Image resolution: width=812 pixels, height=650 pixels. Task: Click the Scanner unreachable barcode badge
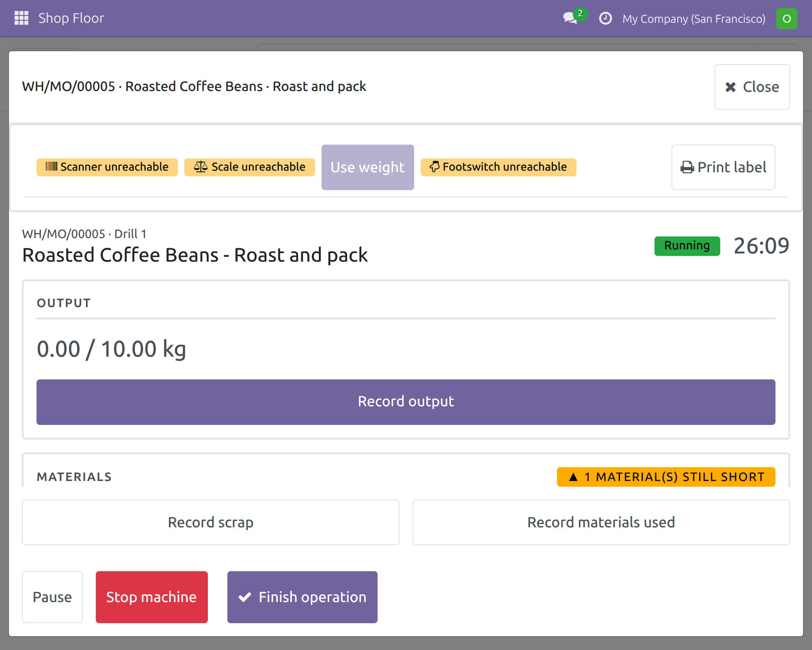tap(107, 167)
